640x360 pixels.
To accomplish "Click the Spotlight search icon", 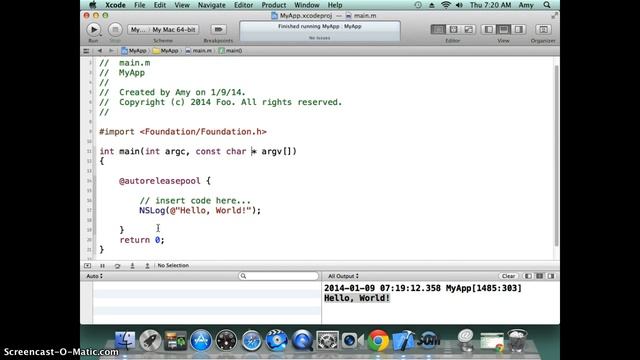I will pos(547,5).
